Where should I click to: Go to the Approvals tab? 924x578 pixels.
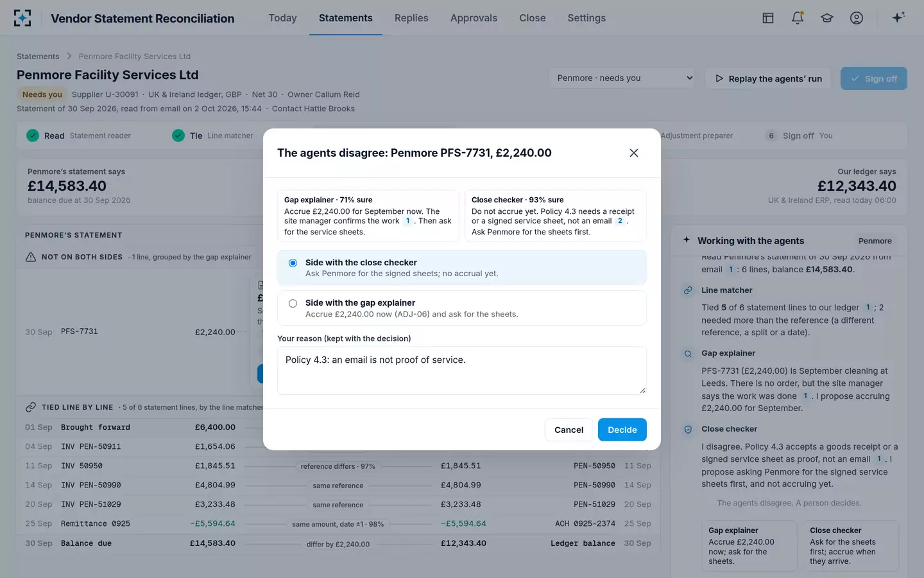pos(474,18)
